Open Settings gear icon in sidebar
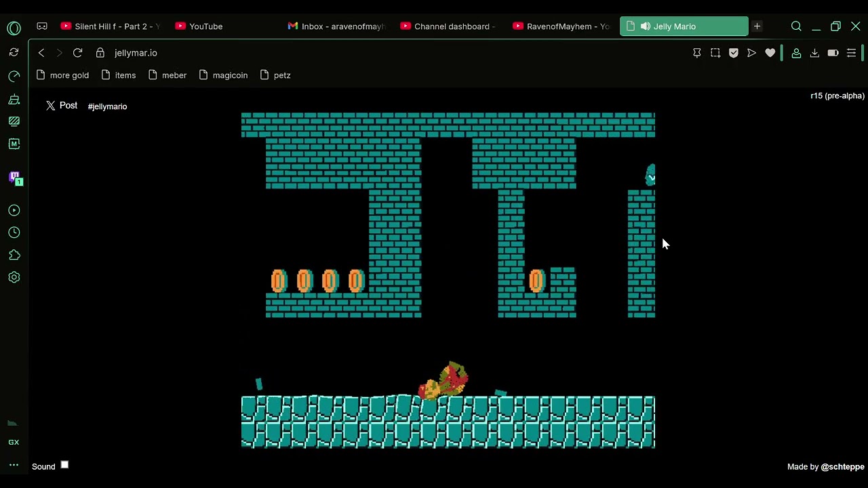 [14, 277]
